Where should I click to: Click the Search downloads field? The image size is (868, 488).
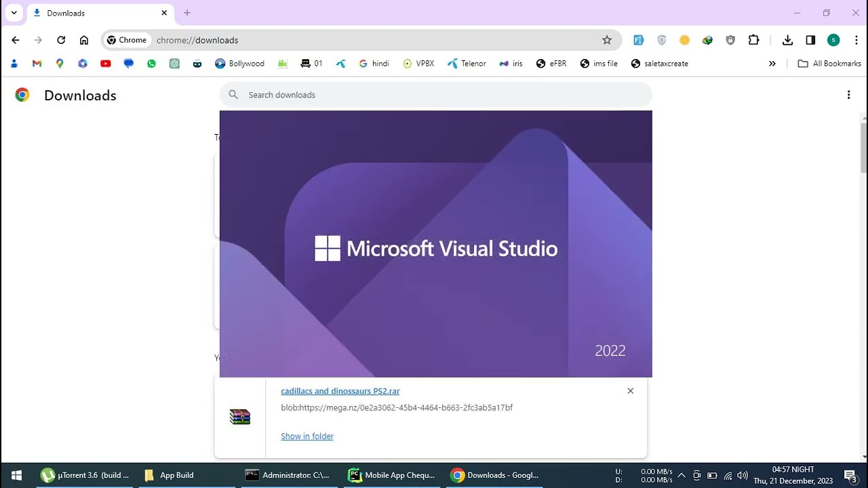pos(435,95)
